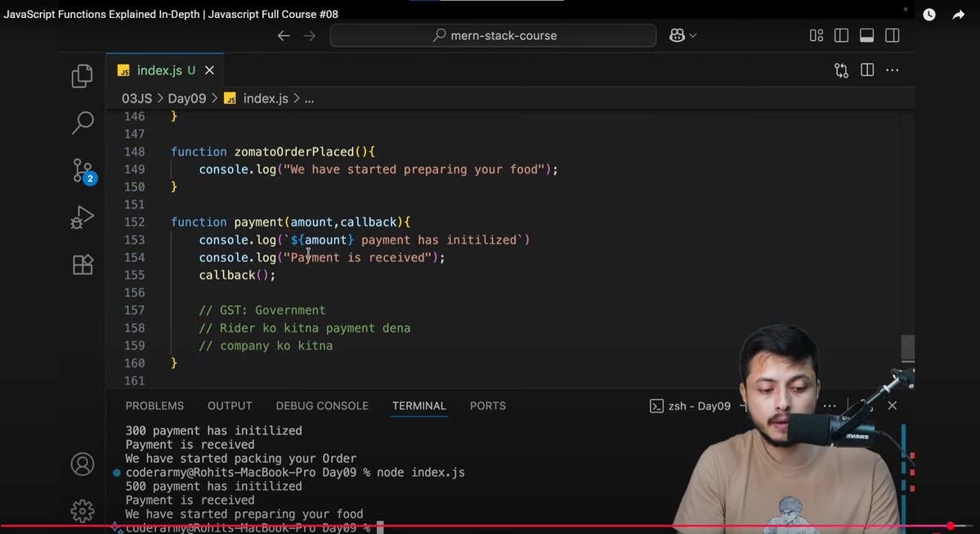
Task: Open changes compare icon in editor toolbar
Action: point(841,70)
